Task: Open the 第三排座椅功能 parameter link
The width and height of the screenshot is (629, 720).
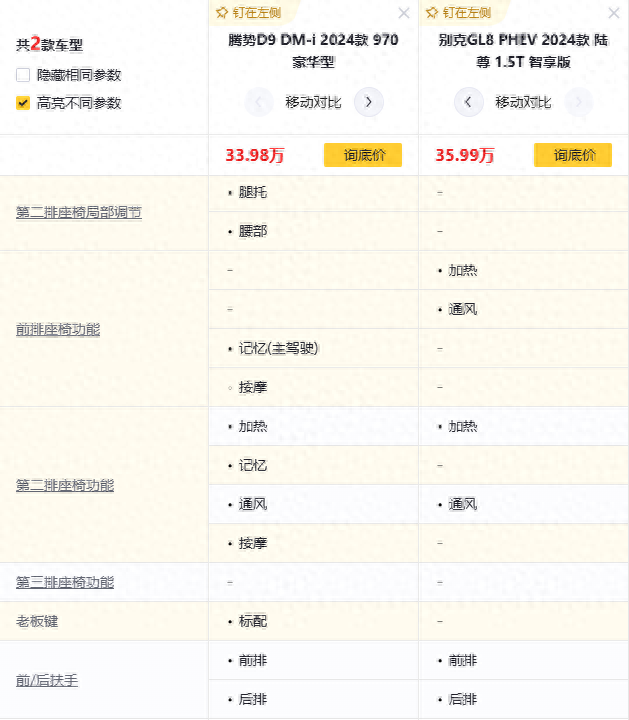Action: (65, 582)
